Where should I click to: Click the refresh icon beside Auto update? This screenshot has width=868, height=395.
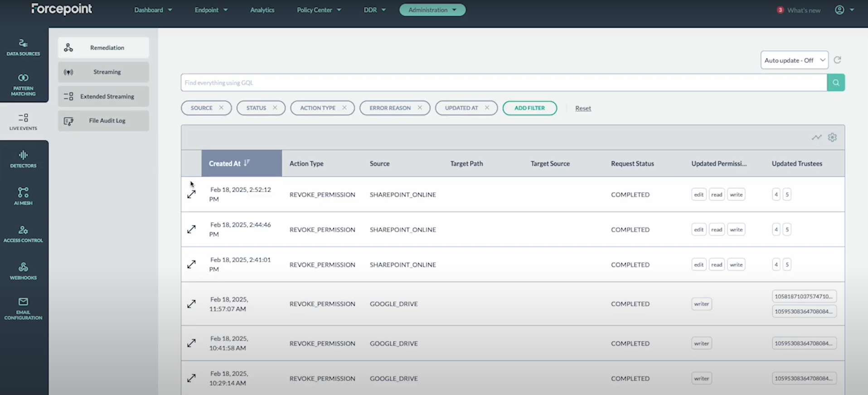click(837, 60)
